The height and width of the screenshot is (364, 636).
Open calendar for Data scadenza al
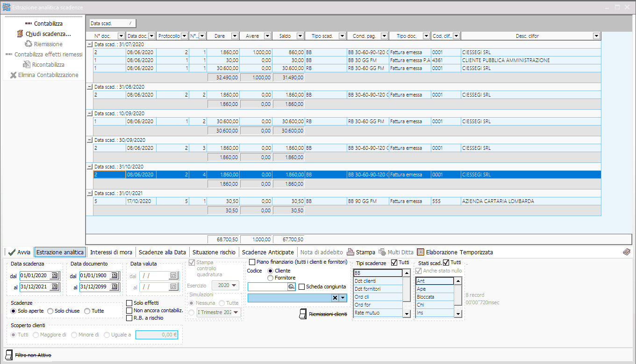pyautogui.click(x=55, y=287)
